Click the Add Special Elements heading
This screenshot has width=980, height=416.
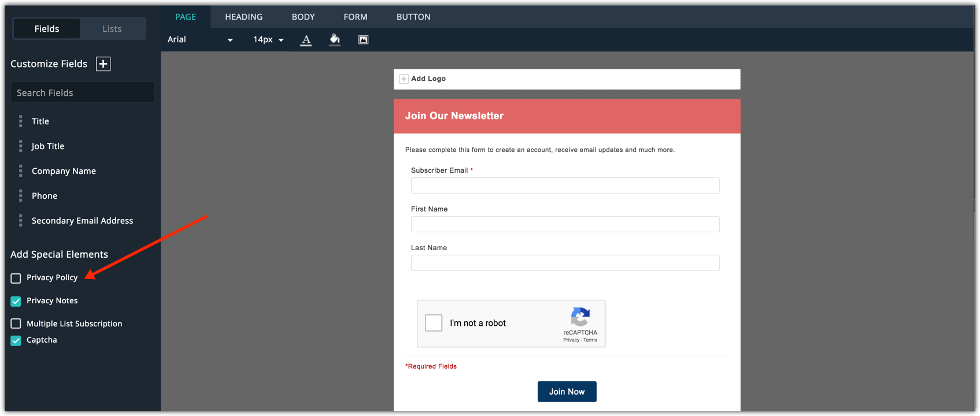click(x=59, y=254)
